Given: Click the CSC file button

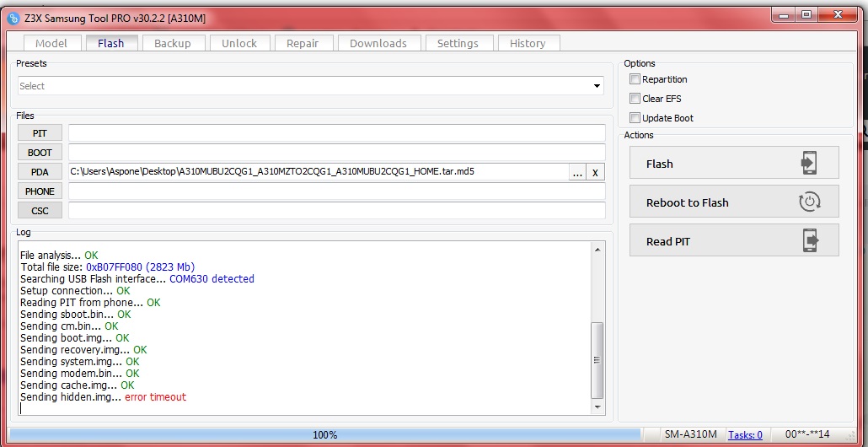Looking at the screenshot, I should 40,211.
